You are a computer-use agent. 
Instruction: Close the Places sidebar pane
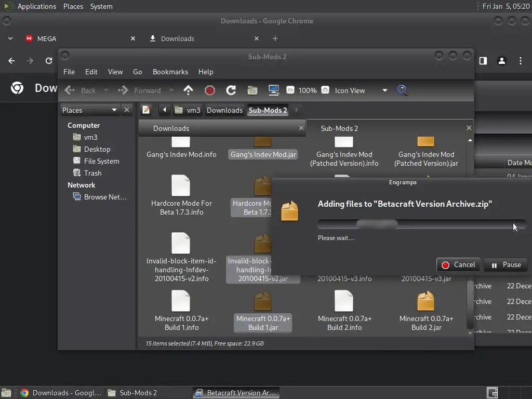point(127,110)
